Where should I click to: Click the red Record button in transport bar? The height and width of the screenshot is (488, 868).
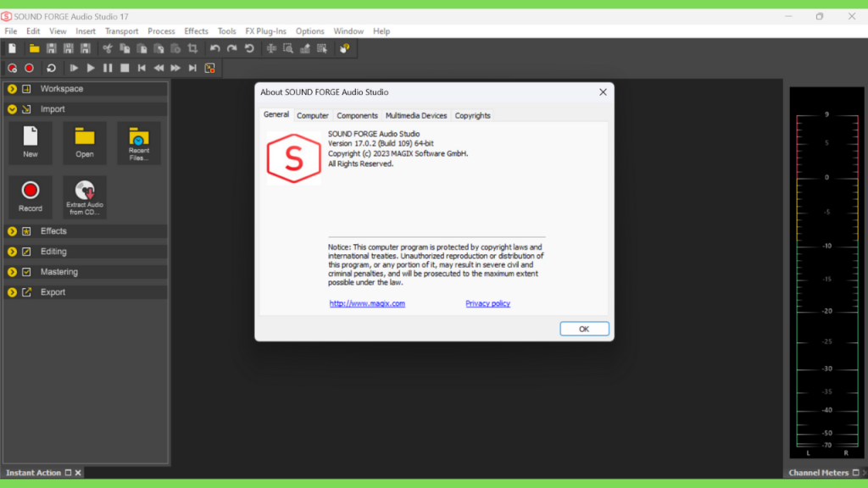[x=30, y=68]
